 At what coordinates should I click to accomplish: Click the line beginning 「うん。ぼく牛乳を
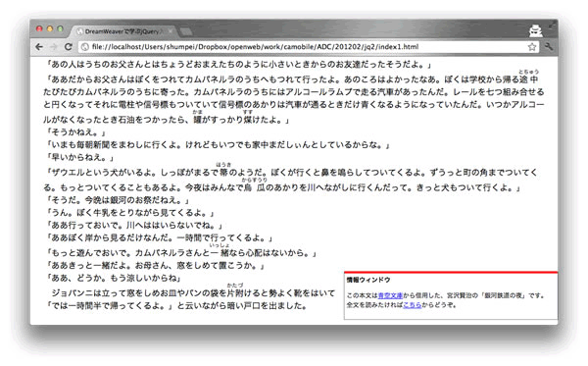pyautogui.click(x=130, y=213)
